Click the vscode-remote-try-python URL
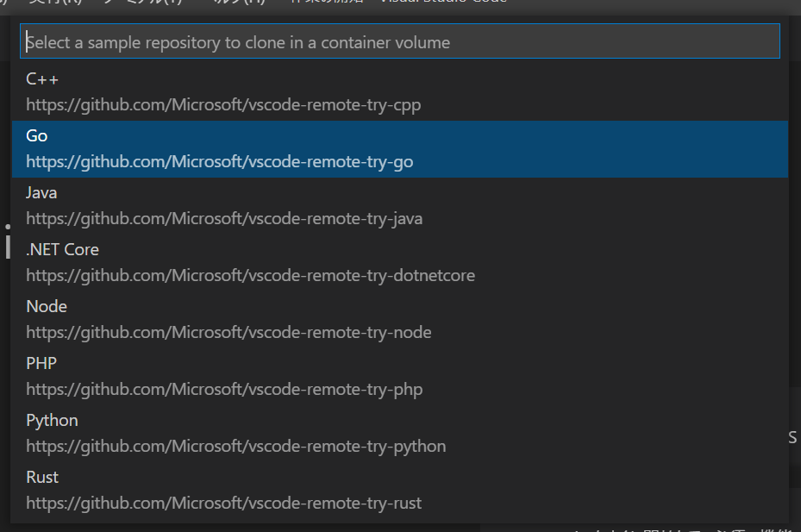The image size is (801, 532). 236,446
